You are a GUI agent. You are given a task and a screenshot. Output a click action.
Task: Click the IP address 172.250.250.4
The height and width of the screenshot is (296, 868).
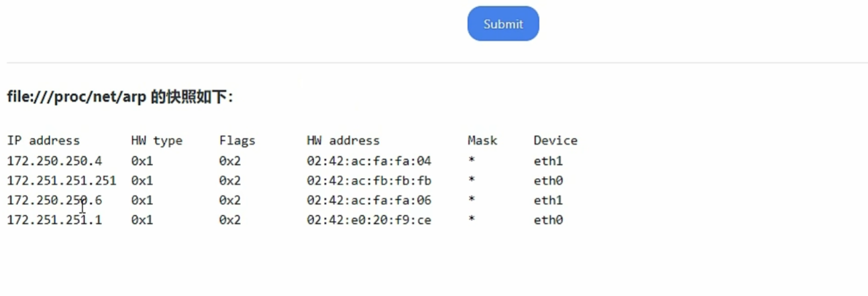[x=54, y=161]
